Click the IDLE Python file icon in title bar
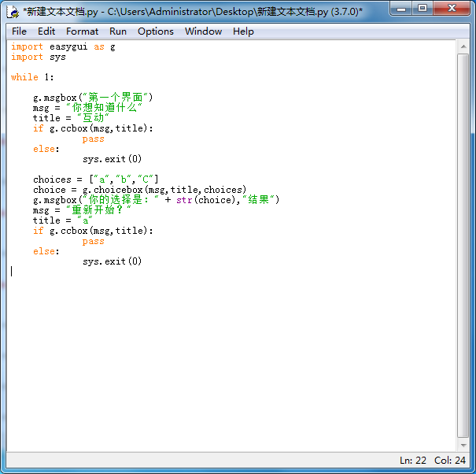Viewport: 476px width, 474px height. point(13,12)
